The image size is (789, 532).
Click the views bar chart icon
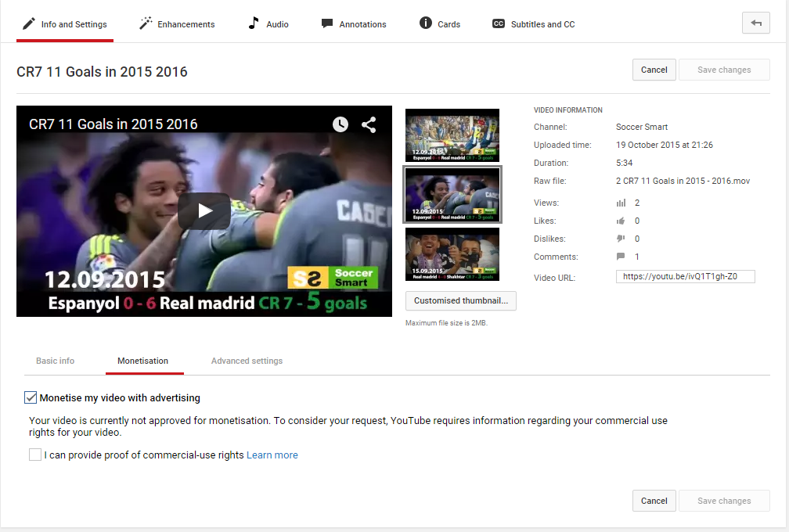tap(621, 203)
